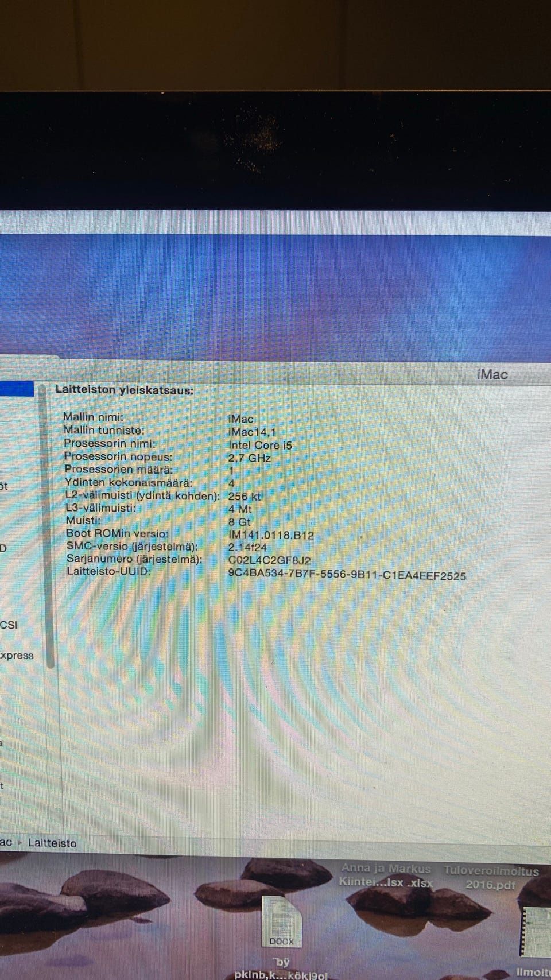Click the 'Laitteiston yleiskatsaus:' heading
551x980 pixels.
tap(124, 390)
